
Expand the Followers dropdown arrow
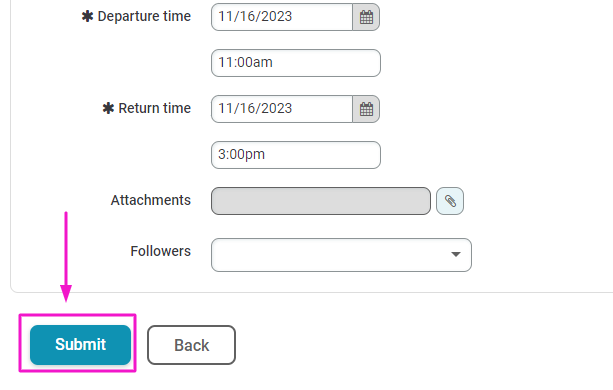tap(455, 254)
